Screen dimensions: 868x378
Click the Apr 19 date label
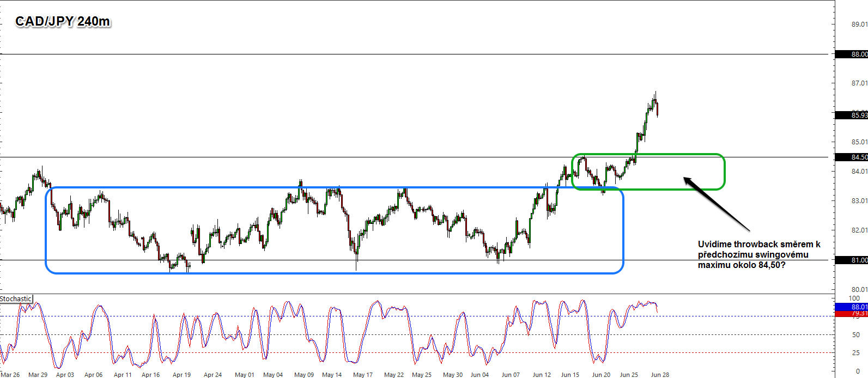[x=181, y=375]
